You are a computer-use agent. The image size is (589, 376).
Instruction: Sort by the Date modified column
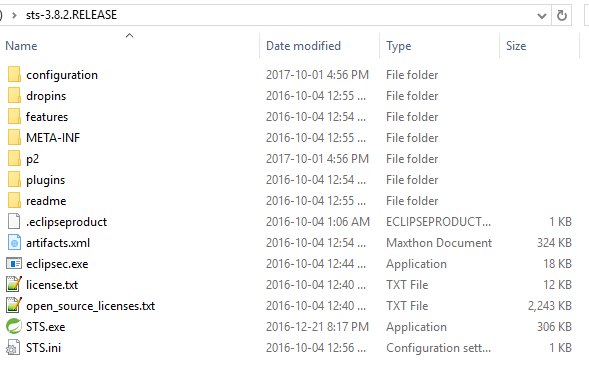(x=303, y=46)
